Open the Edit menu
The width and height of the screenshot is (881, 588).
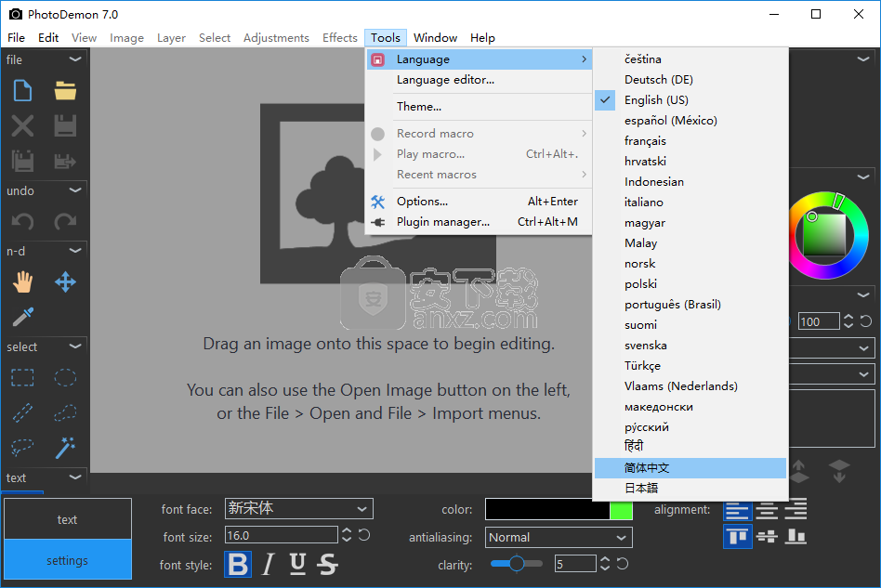(x=48, y=38)
